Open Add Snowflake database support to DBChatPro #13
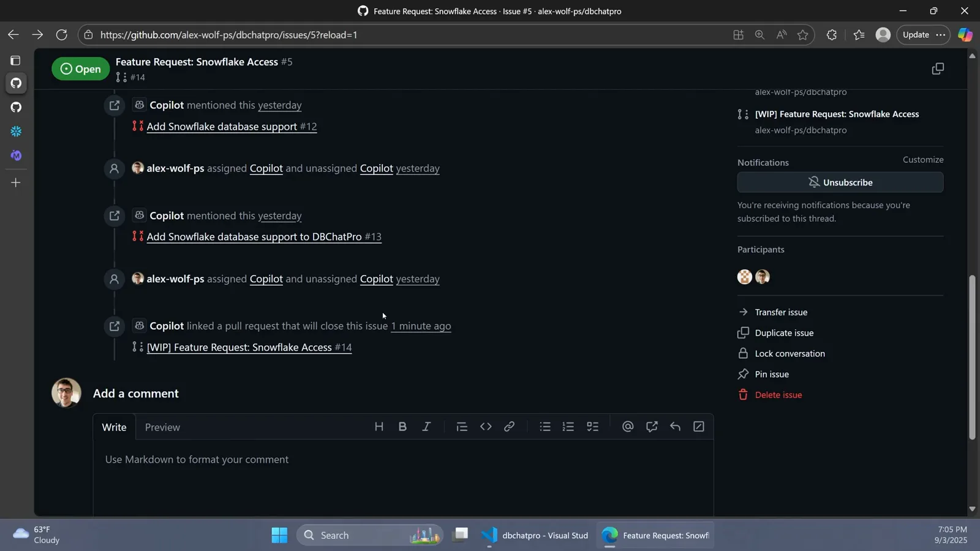This screenshot has height=551, width=980. 264,237
